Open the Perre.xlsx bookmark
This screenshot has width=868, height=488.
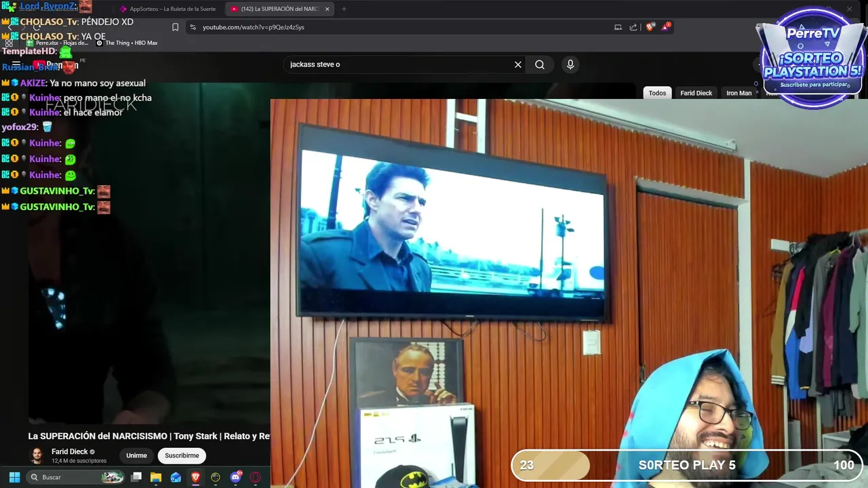[58, 43]
